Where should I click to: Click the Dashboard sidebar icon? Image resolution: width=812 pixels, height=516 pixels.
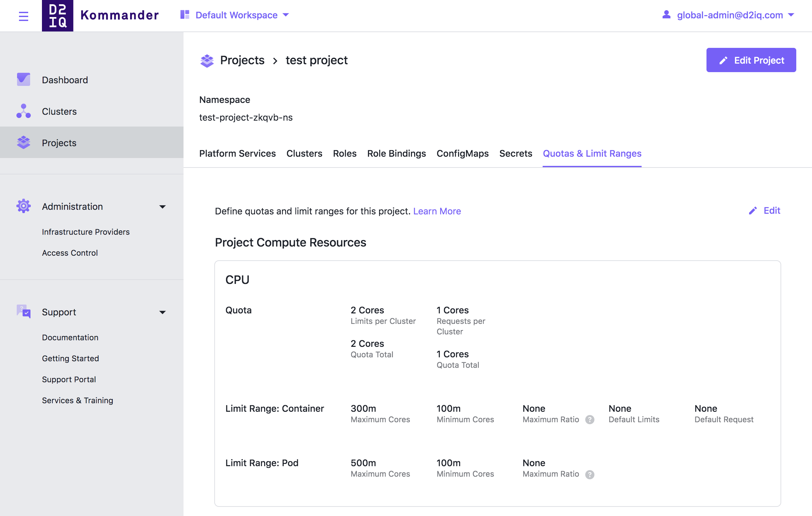(23, 80)
